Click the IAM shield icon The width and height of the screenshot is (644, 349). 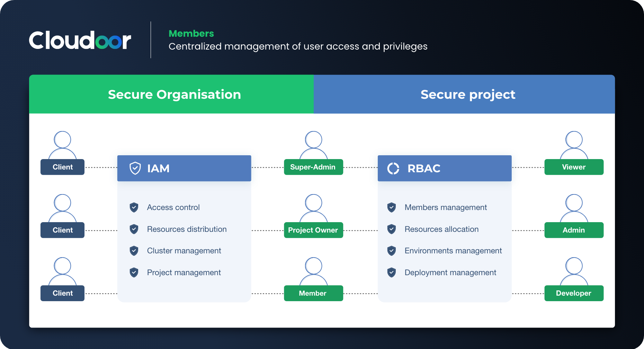pyautogui.click(x=135, y=168)
